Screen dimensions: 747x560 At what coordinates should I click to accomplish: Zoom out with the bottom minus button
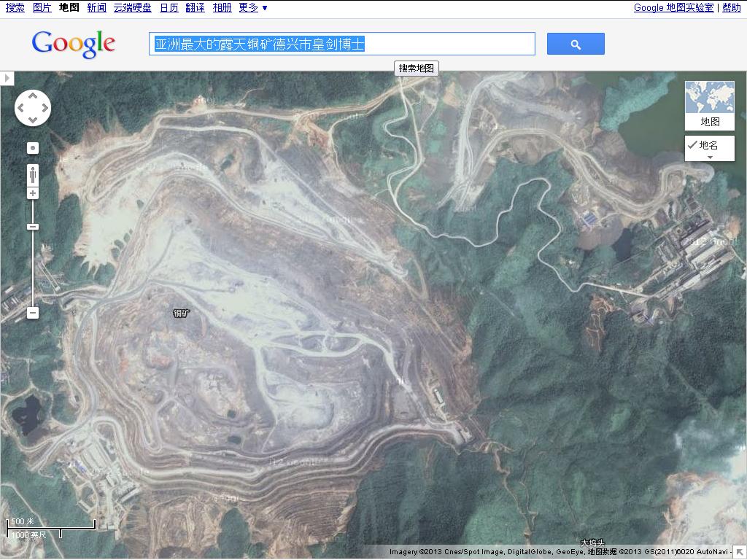(33, 313)
